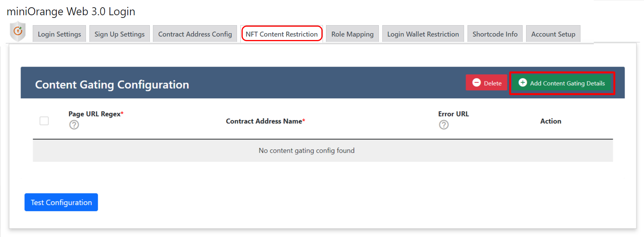
Task: Open the Role Mapping tab
Action: (352, 34)
